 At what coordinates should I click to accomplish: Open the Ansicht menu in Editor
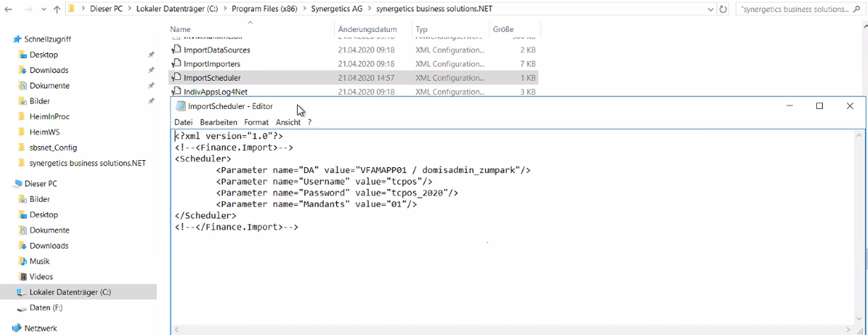[288, 123]
